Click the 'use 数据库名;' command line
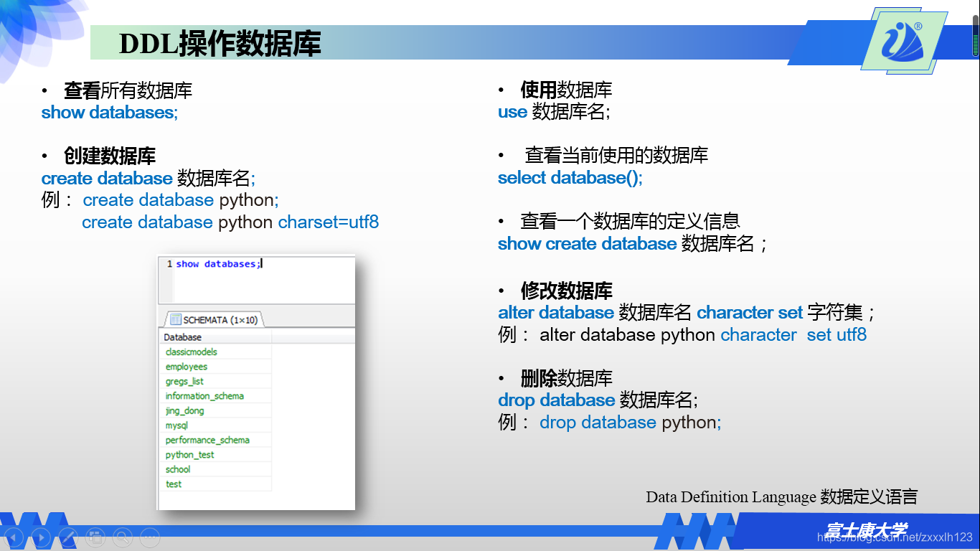Viewport: 980px width, 551px height. (x=554, y=112)
